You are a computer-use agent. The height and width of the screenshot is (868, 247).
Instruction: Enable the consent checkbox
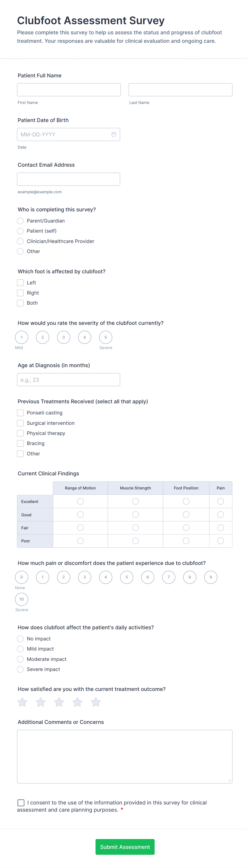pyautogui.click(x=21, y=803)
